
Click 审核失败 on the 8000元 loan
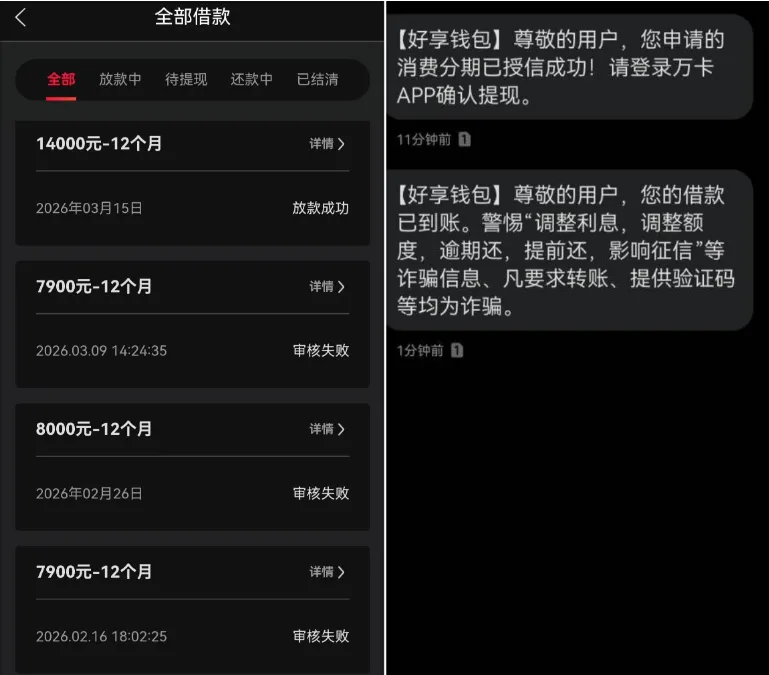tap(321, 493)
